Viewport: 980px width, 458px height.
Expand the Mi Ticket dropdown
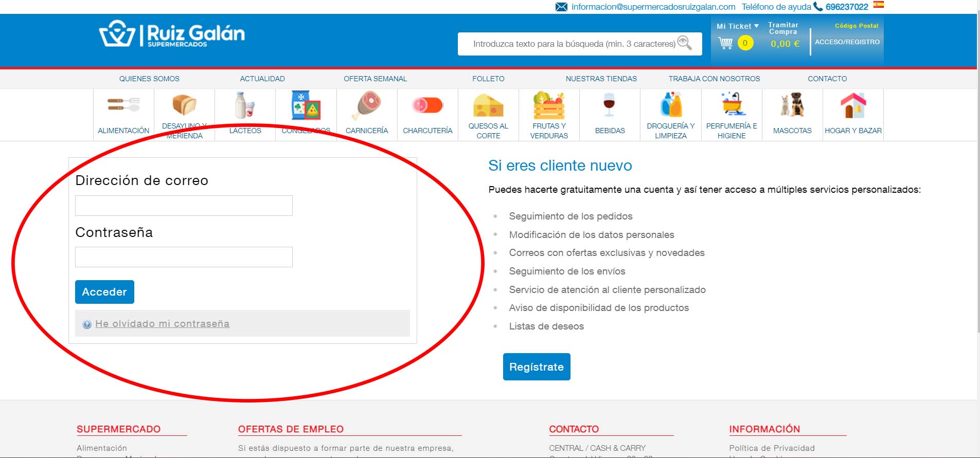click(738, 26)
